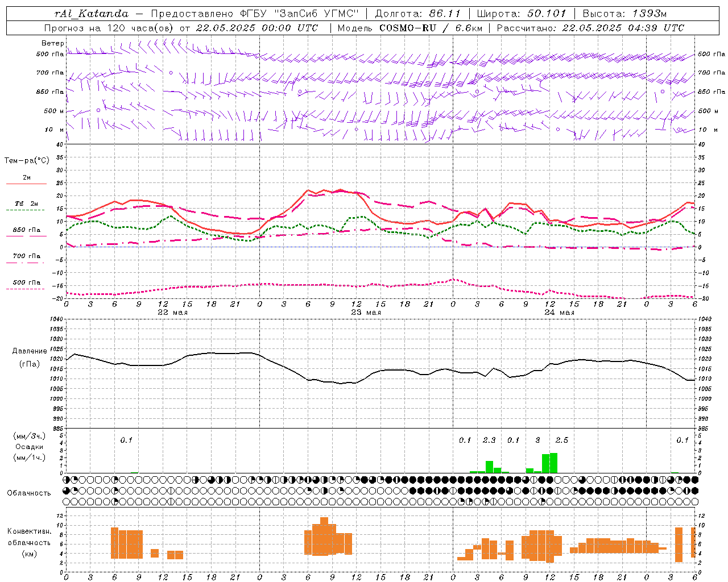This screenshot has height=582, width=728.
Task: Click the Высота: 1393м field
Action: [x=624, y=14]
